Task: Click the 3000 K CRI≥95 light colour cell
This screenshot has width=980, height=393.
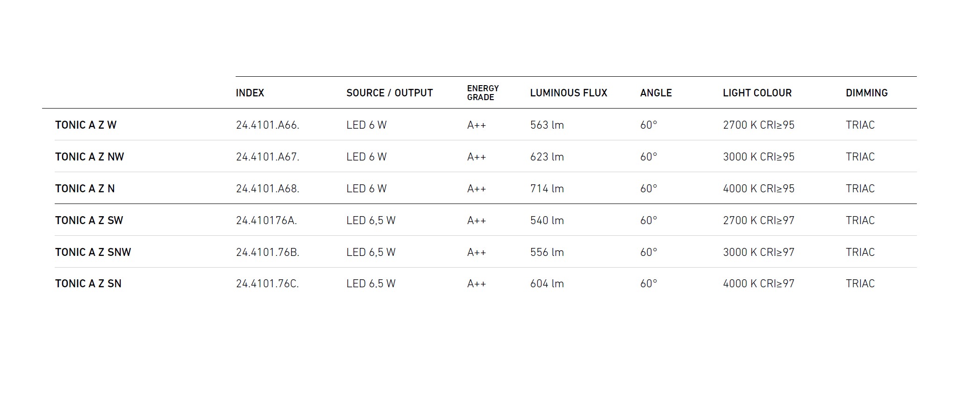Action: click(x=758, y=157)
